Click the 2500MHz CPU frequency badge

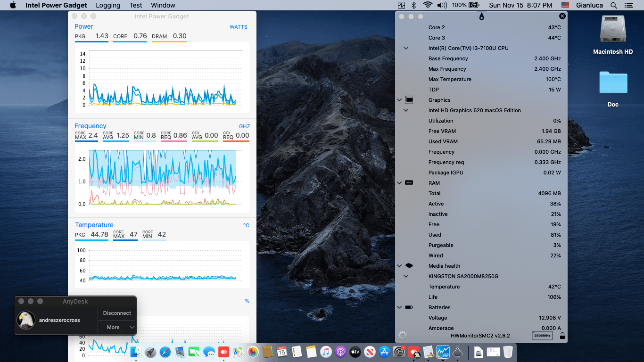pyautogui.click(x=542, y=336)
